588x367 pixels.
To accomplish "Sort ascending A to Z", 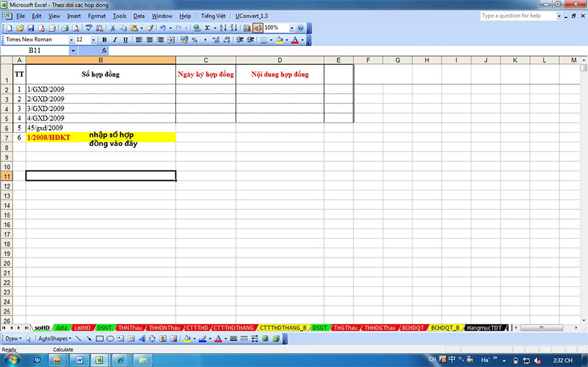I will point(223,28).
